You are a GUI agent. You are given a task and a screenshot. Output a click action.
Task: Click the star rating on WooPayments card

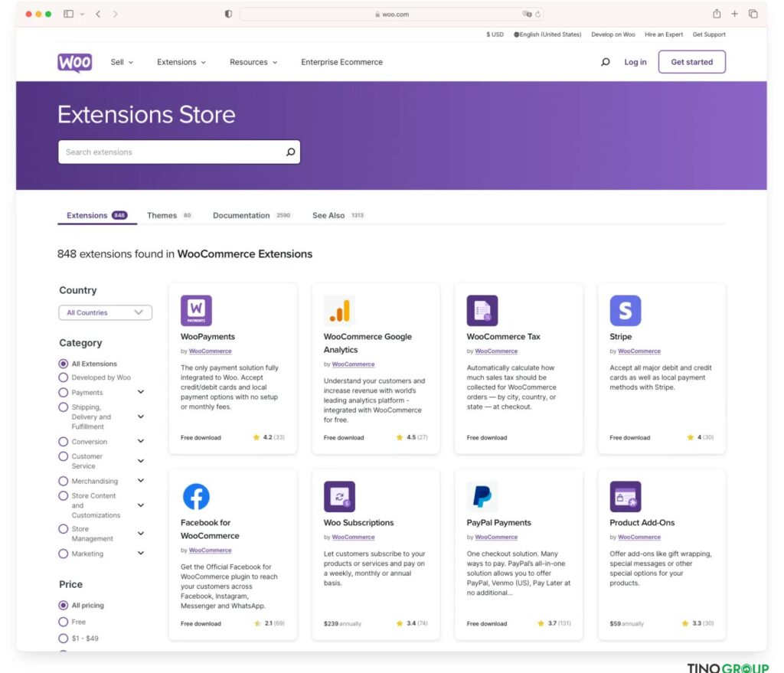coord(269,437)
